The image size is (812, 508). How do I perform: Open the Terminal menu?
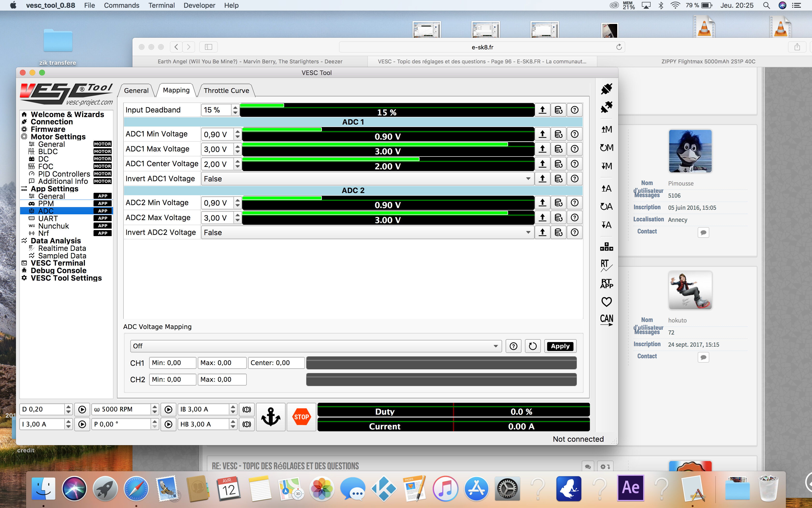pyautogui.click(x=161, y=5)
